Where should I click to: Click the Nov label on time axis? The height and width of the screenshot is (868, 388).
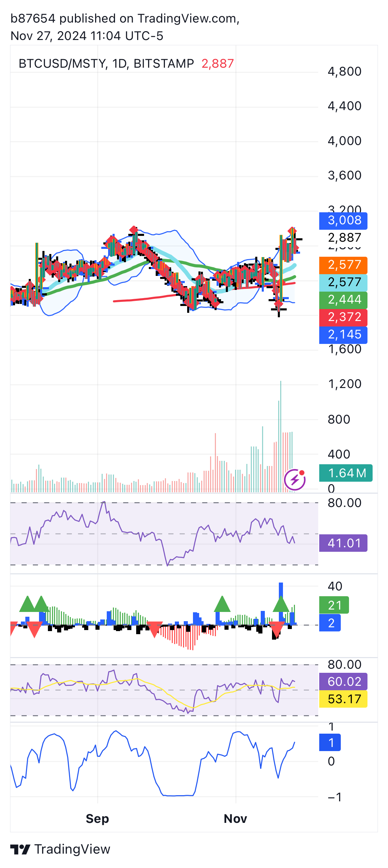point(235,818)
